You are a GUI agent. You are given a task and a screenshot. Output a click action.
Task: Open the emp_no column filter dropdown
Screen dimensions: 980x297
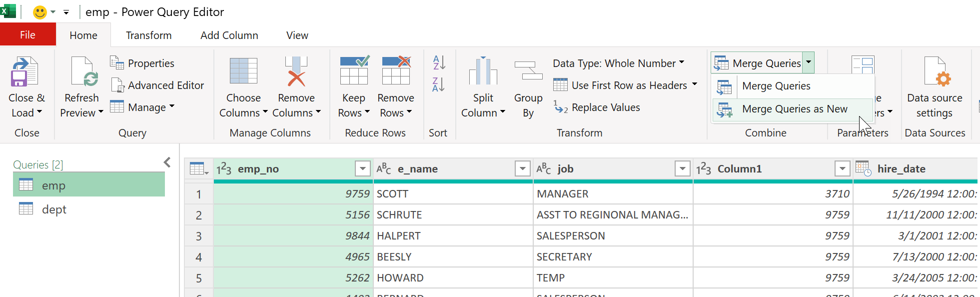(363, 169)
